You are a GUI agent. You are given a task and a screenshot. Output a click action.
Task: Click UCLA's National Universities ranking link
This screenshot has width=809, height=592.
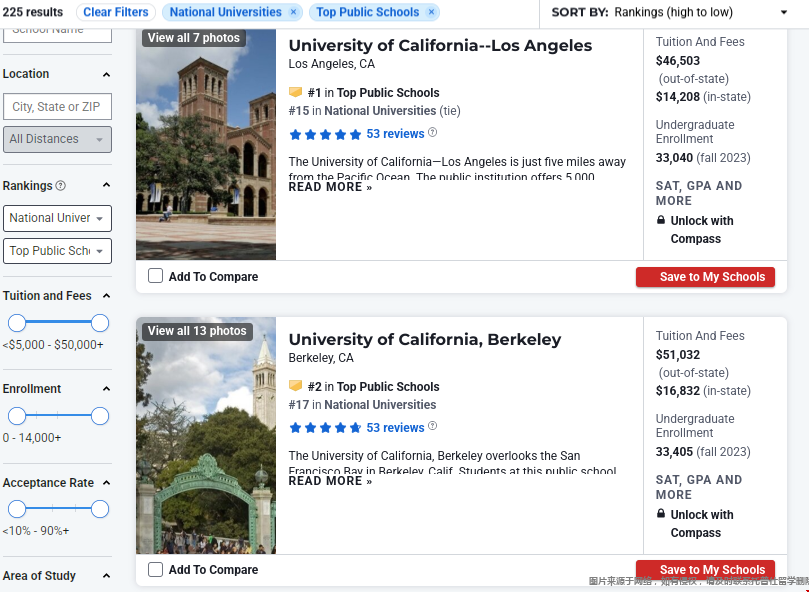(380, 110)
